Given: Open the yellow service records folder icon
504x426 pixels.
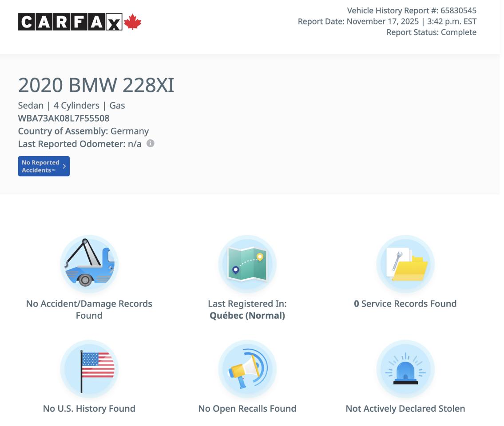Looking at the screenshot, I should [405, 264].
